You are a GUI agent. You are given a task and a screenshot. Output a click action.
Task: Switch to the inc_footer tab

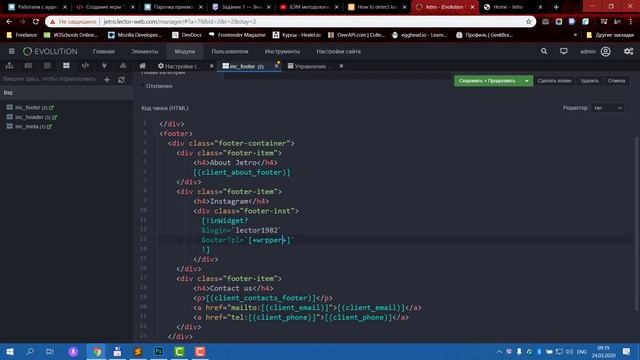[x=244, y=66]
